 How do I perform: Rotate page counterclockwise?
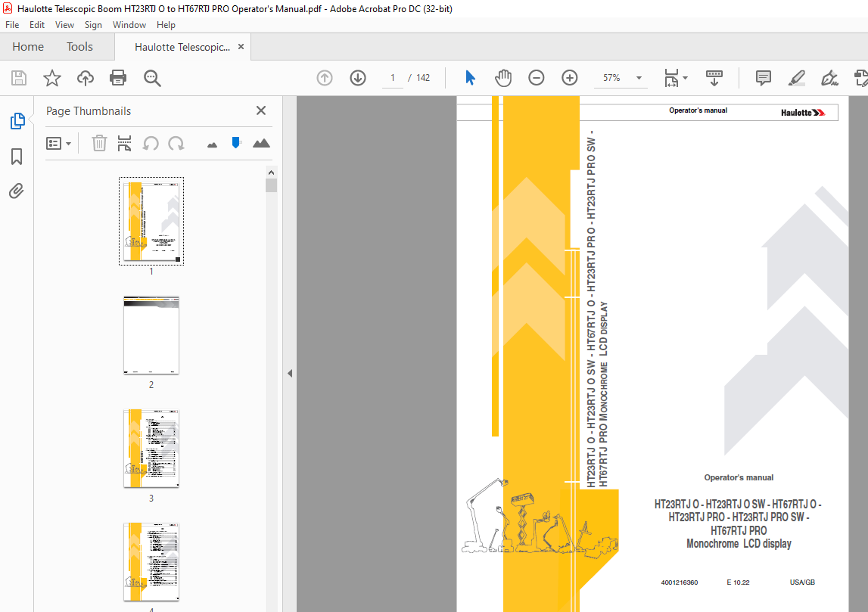(151, 143)
